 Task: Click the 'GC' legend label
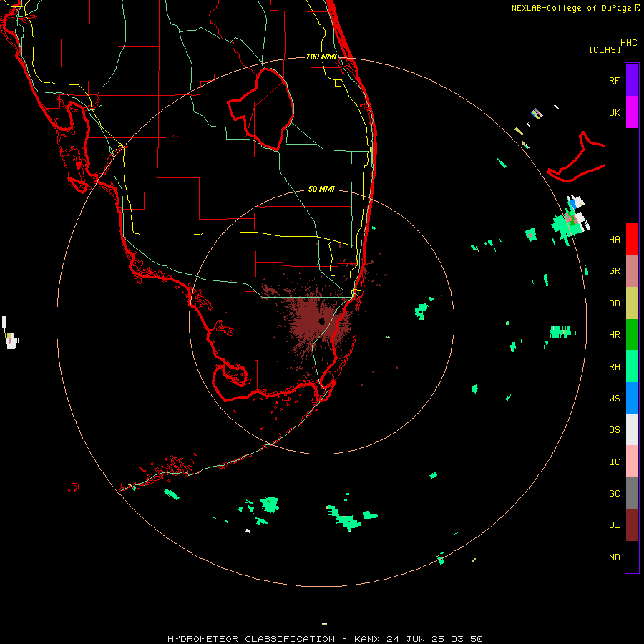click(x=614, y=494)
